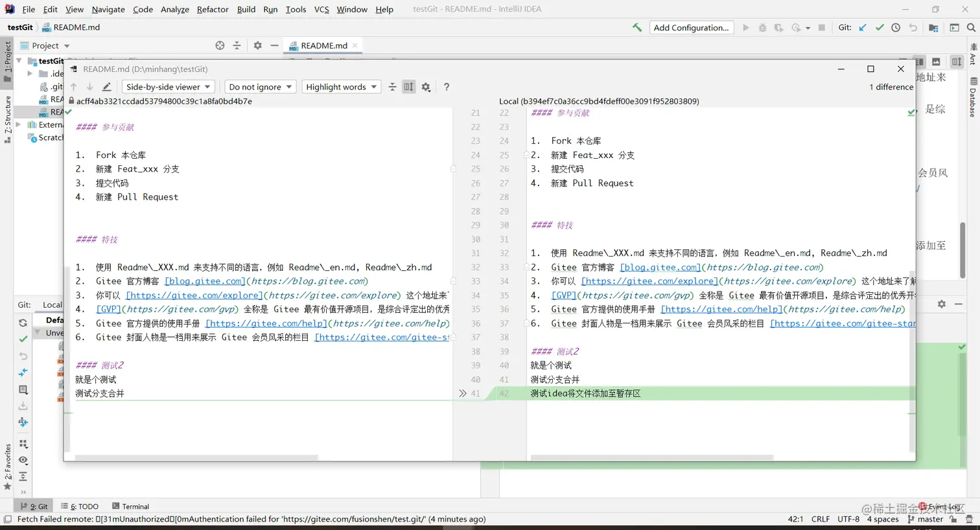Click Add Configuration button
980x530 pixels.
click(691, 27)
